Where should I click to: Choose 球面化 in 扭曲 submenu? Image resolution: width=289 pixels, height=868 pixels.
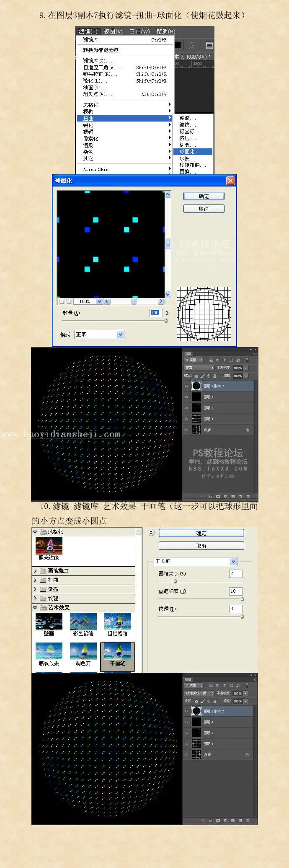(x=193, y=152)
